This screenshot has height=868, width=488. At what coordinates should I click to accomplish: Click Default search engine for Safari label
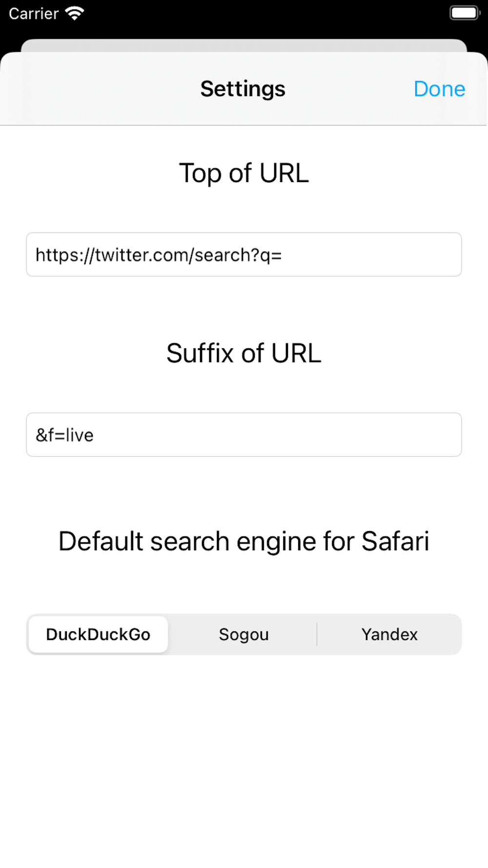click(x=244, y=541)
